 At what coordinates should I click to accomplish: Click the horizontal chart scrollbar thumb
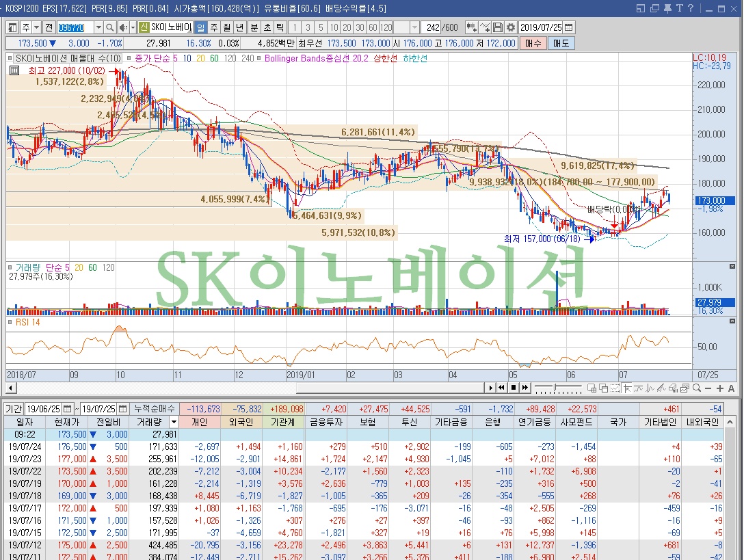(390, 388)
